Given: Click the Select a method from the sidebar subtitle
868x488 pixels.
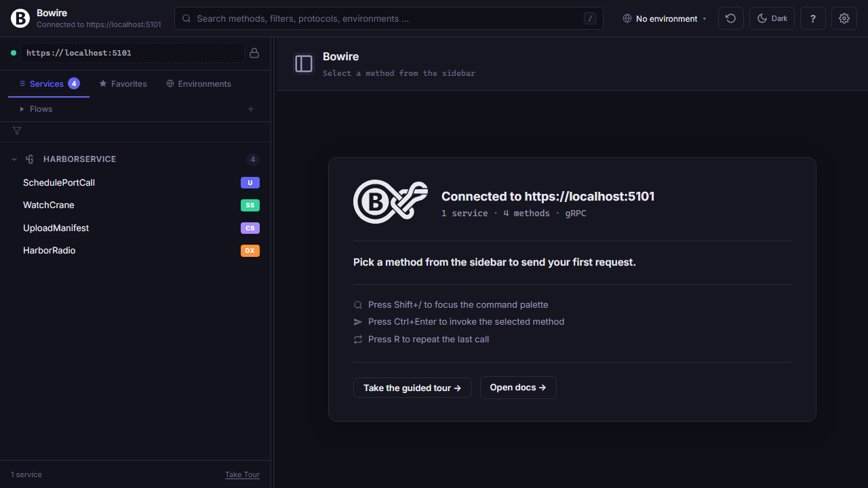Looking at the screenshot, I should pos(399,73).
